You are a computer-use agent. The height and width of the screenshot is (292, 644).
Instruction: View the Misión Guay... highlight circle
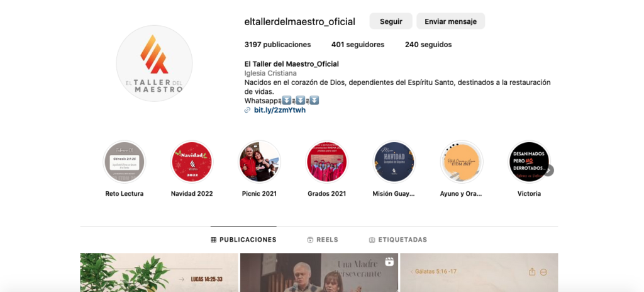point(394,162)
